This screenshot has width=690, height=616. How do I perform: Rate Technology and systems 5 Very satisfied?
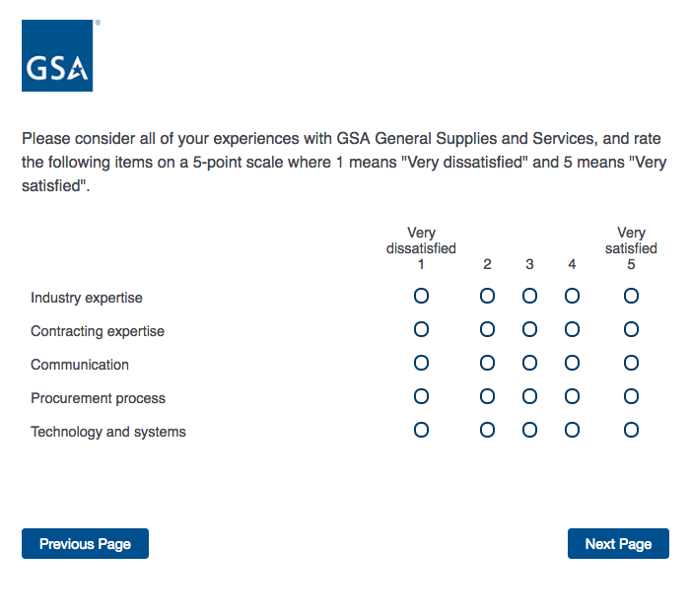(x=631, y=430)
